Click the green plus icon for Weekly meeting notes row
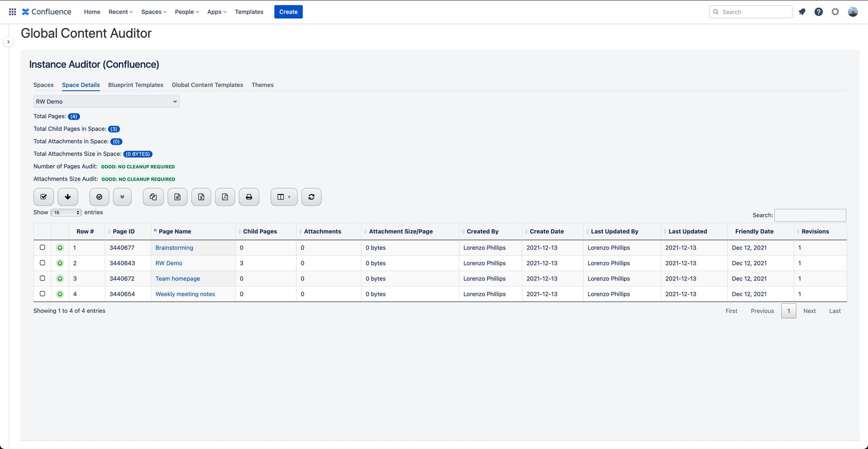 coord(60,294)
